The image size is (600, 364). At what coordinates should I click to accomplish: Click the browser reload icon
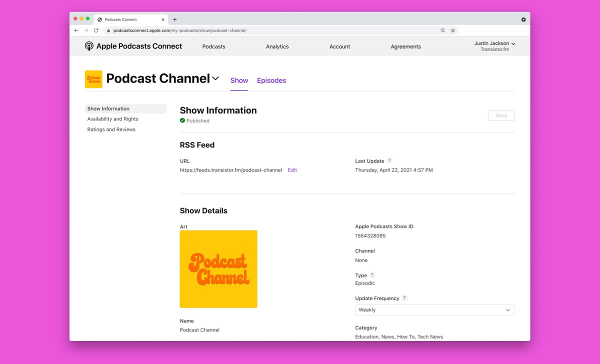[x=96, y=30]
